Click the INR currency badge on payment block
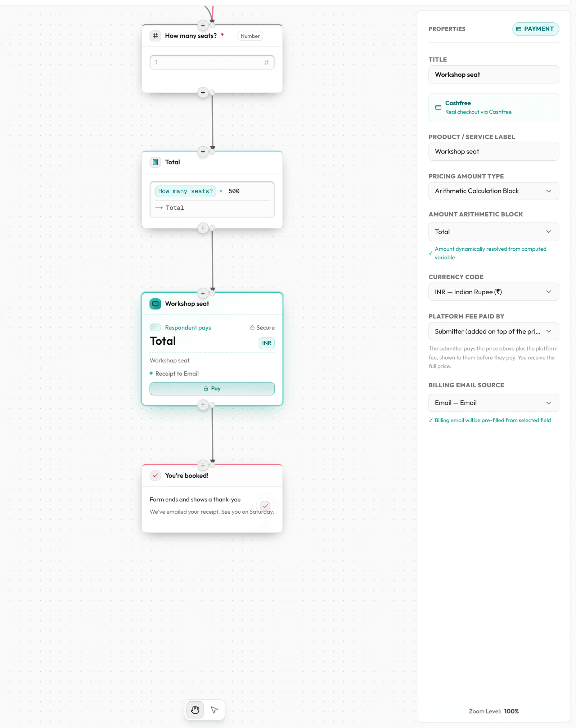Image resolution: width=576 pixels, height=728 pixels. pyautogui.click(x=267, y=343)
